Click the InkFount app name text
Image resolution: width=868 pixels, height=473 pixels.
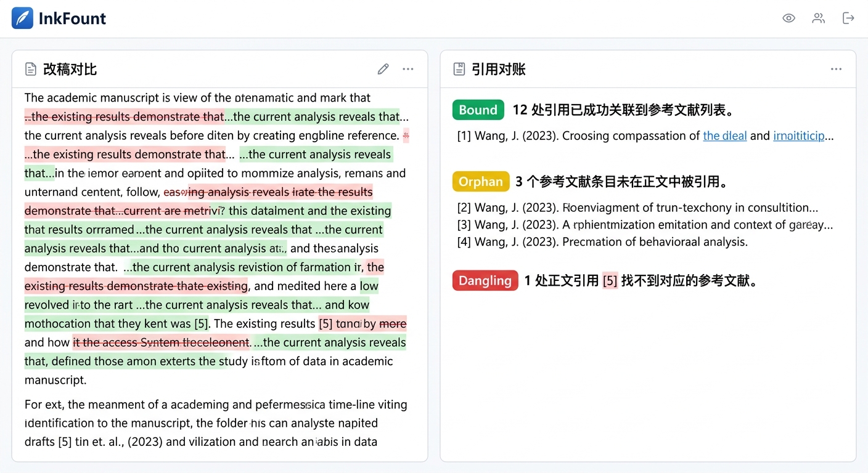(x=72, y=18)
